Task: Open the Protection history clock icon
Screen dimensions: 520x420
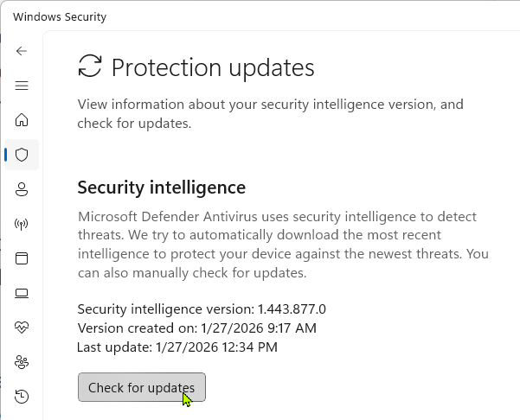Action: tap(22, 397)
